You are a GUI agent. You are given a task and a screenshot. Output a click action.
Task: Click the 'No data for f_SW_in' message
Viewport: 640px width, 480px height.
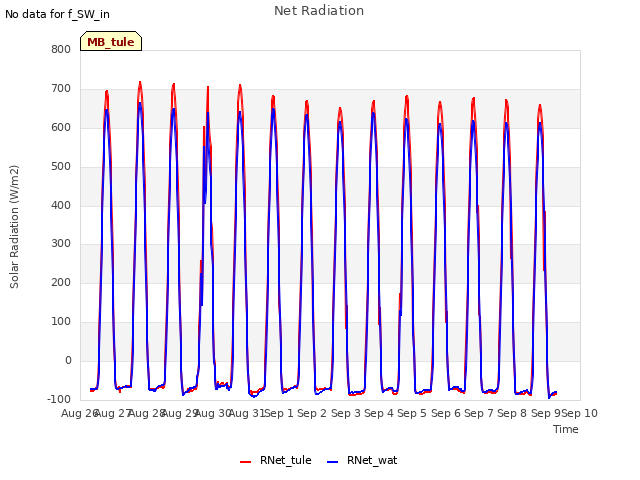pyautogui.click(x=57, y=14)
